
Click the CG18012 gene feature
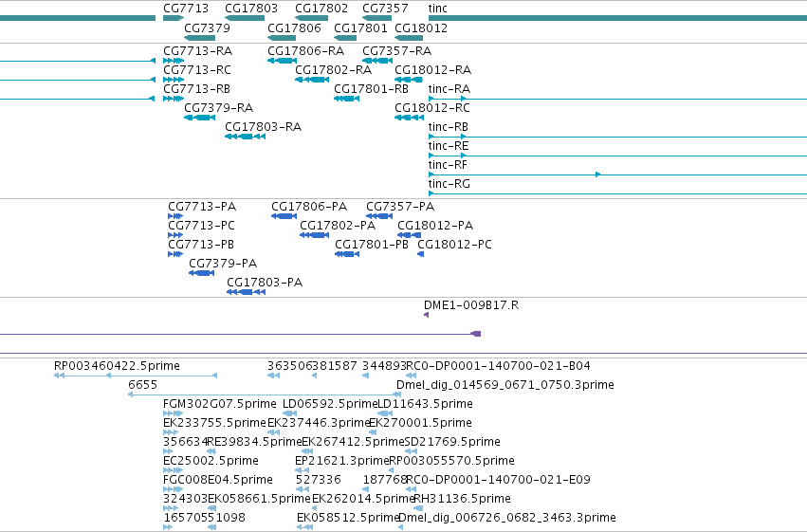point(409,38)
